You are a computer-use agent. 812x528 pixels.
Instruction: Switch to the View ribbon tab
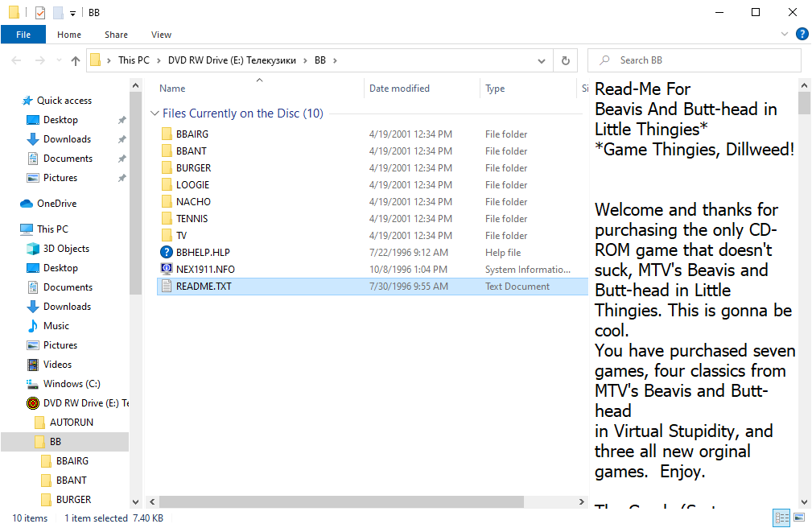coord(161,35)
